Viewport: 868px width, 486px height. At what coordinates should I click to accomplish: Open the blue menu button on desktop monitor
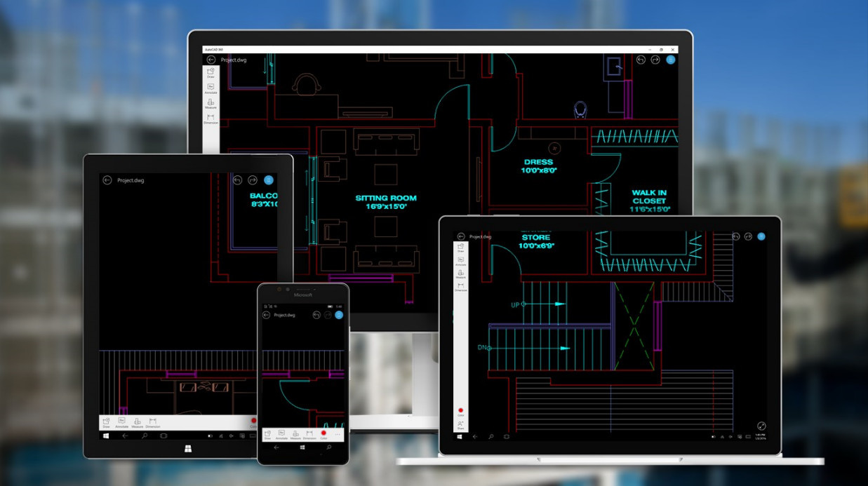[670, 60]
